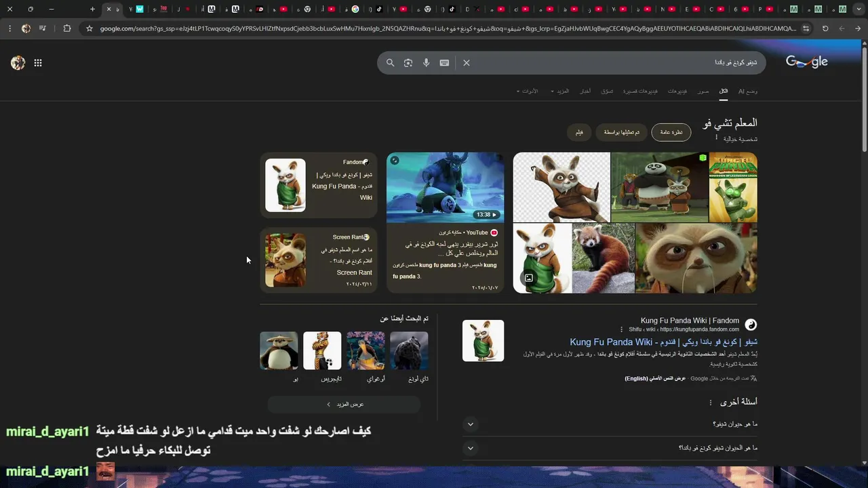Switch to أخبار news tab

(x=585, y=91)
